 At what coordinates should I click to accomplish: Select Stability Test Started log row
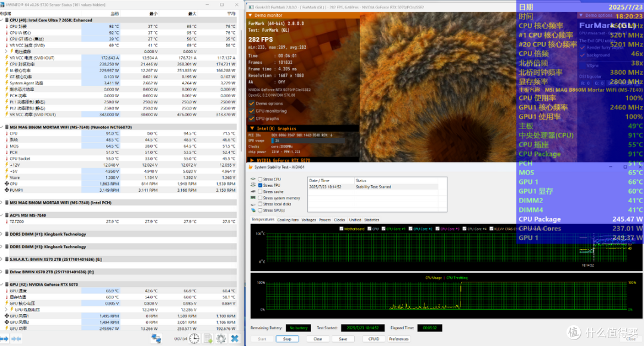point(373,187)
